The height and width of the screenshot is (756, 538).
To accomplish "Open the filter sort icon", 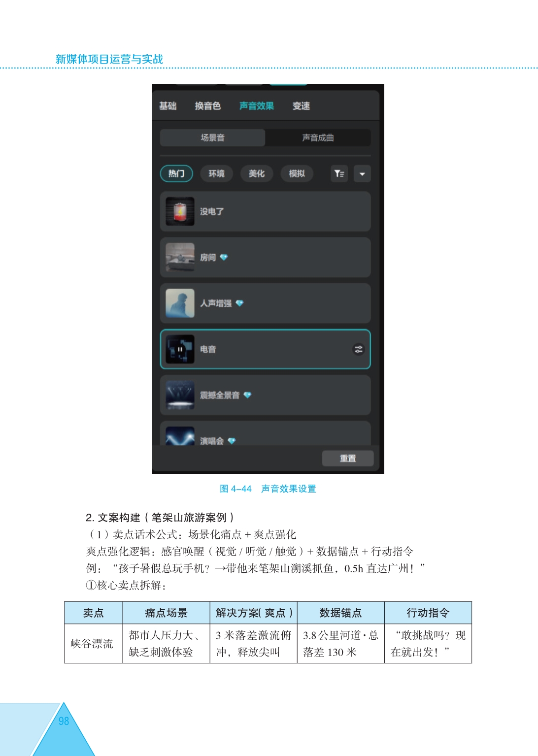I will 339,173.
